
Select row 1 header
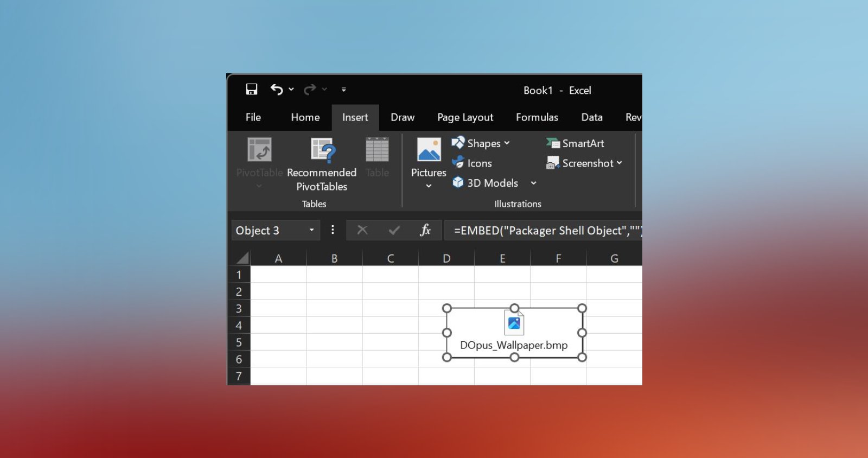239,275
